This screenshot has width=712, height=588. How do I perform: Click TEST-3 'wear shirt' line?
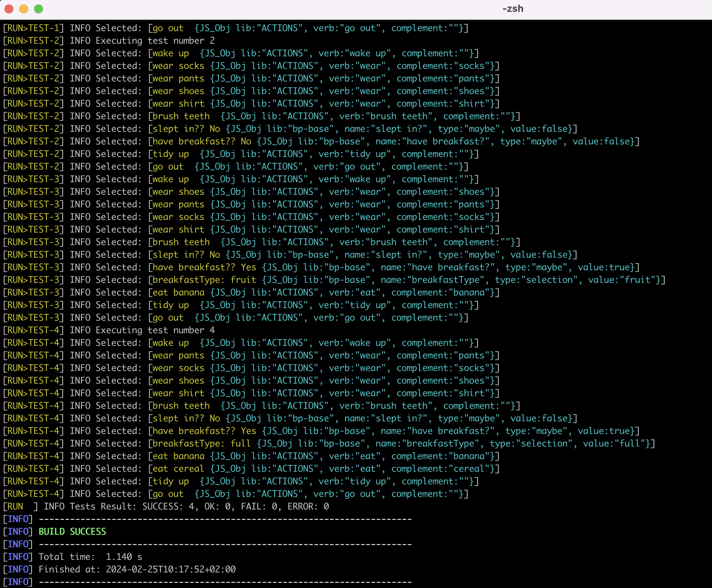pos(252,230)
